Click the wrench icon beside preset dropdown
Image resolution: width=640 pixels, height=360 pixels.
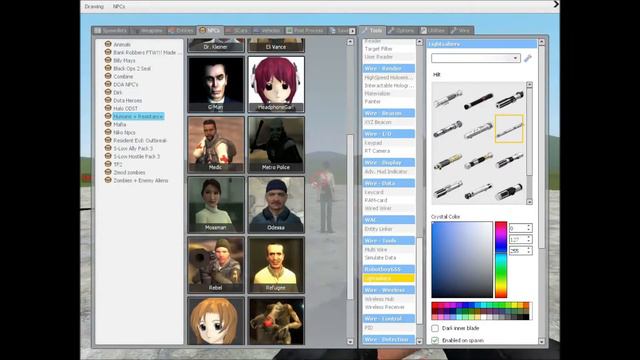coord(528,58)
